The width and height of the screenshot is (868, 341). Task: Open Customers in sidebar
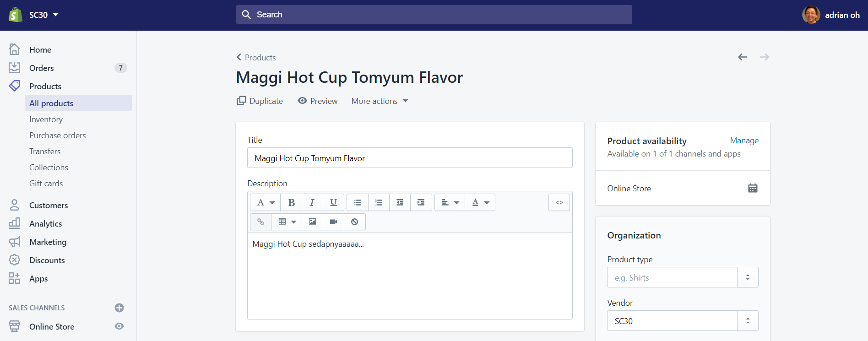click(49, 205)
